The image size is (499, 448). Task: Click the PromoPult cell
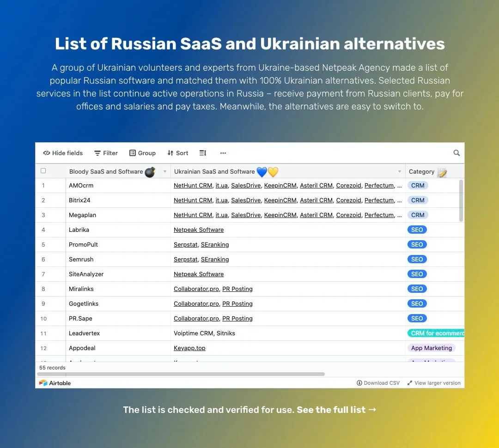(x=118, y=245)
